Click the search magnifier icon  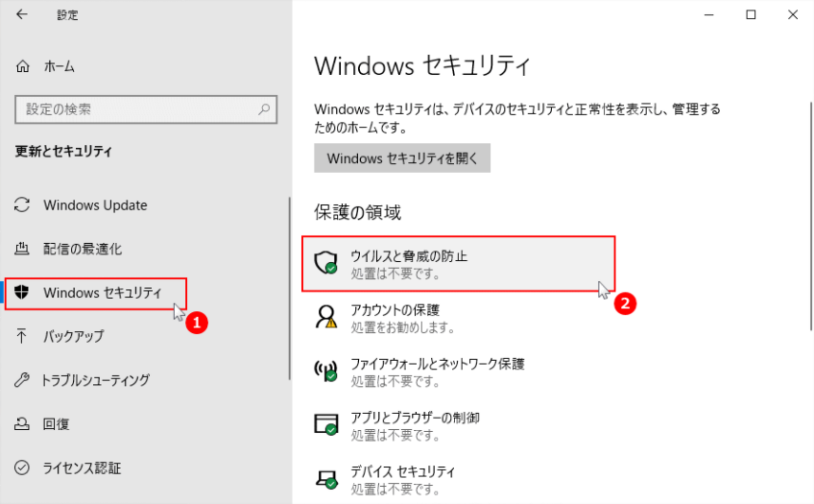pyautogui.click(x=264, y=109)
